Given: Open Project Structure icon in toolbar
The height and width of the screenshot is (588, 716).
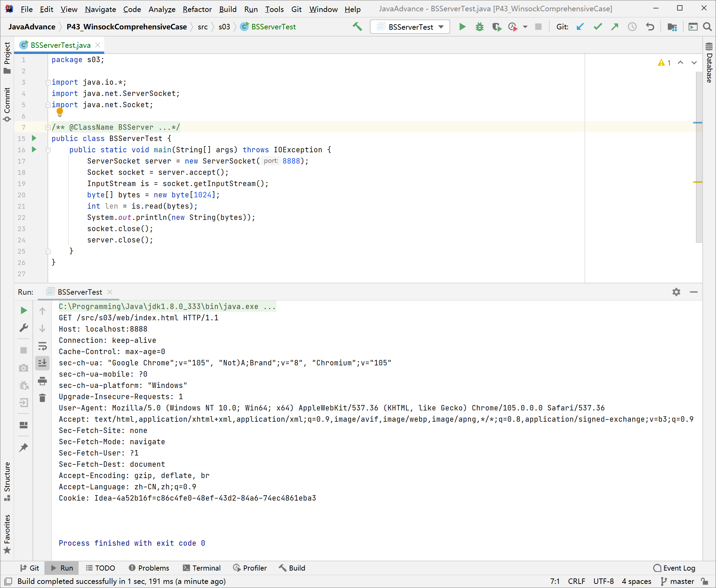Looking at the screenshot, I should tap(672, 27).
